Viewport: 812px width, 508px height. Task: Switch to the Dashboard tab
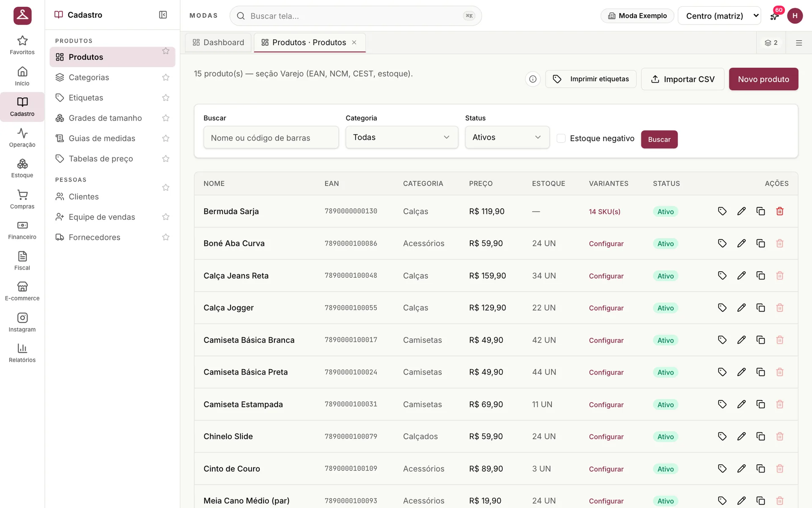click(219, 42)
